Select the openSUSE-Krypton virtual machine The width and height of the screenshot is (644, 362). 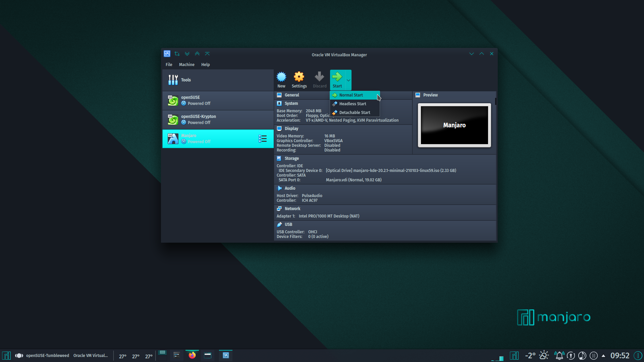[218, 120]
